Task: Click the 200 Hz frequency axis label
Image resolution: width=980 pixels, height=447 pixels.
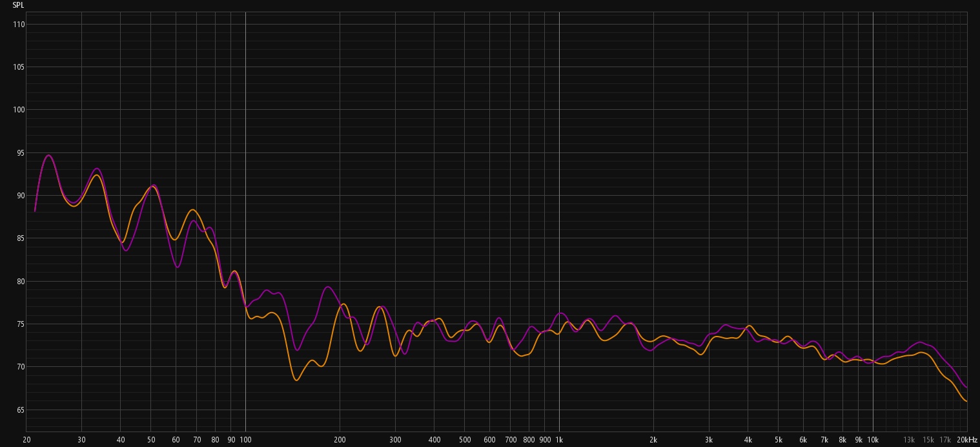Action: [x=340, y=440]
